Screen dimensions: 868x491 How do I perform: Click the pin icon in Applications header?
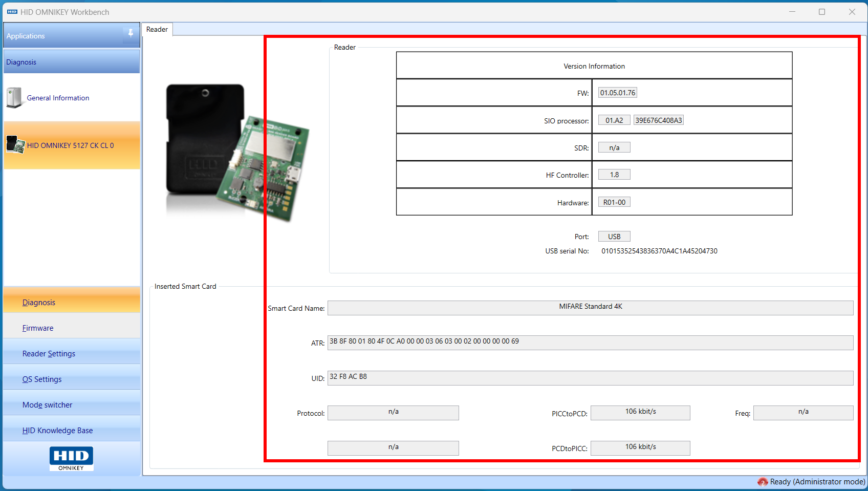[x=131, y=33]
